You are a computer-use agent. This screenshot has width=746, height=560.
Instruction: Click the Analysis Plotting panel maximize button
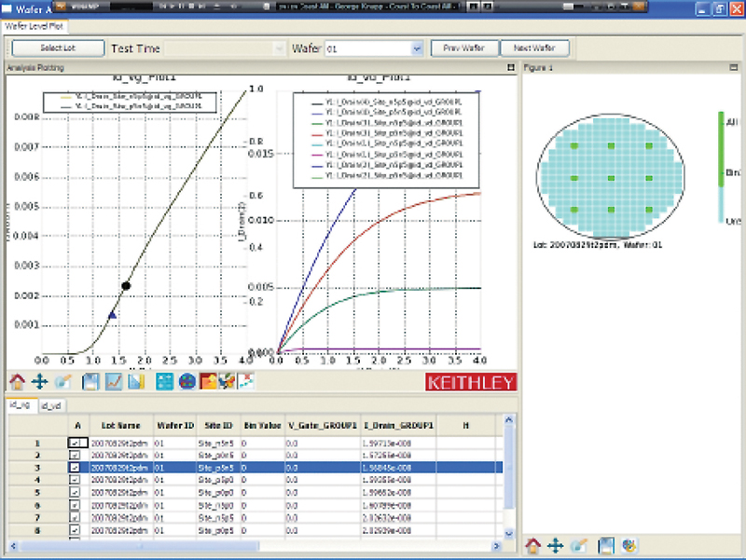click(x=510, y=68)
